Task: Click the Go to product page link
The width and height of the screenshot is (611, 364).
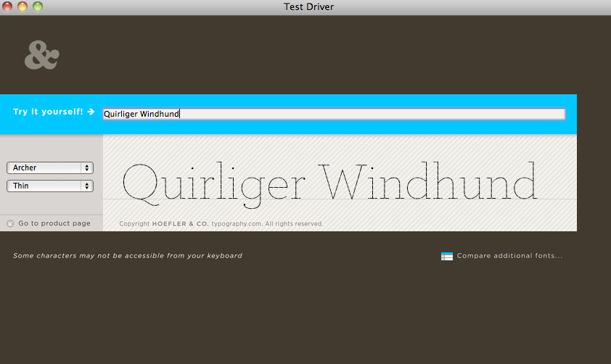Action: point(54,223)
